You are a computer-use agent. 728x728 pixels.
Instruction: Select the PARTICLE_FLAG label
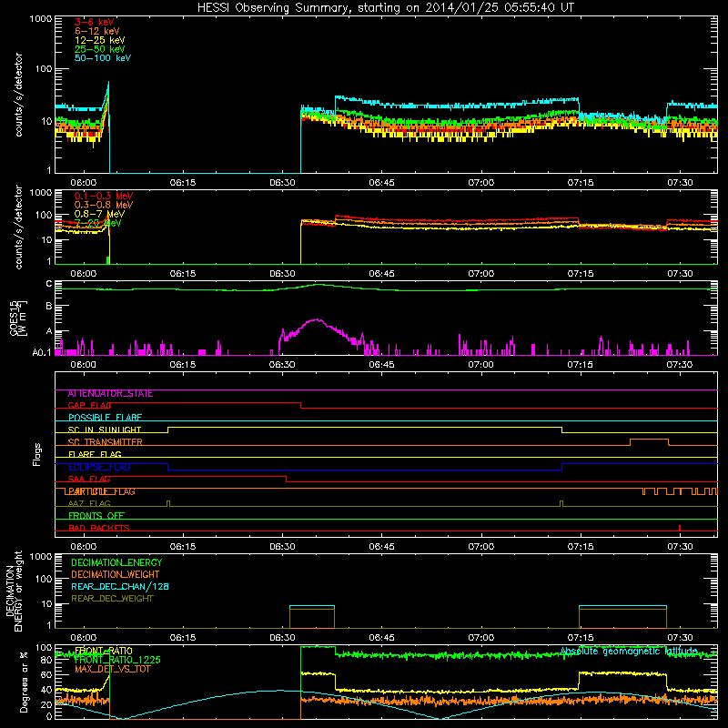pyautogui.click(x=100, y=491)
